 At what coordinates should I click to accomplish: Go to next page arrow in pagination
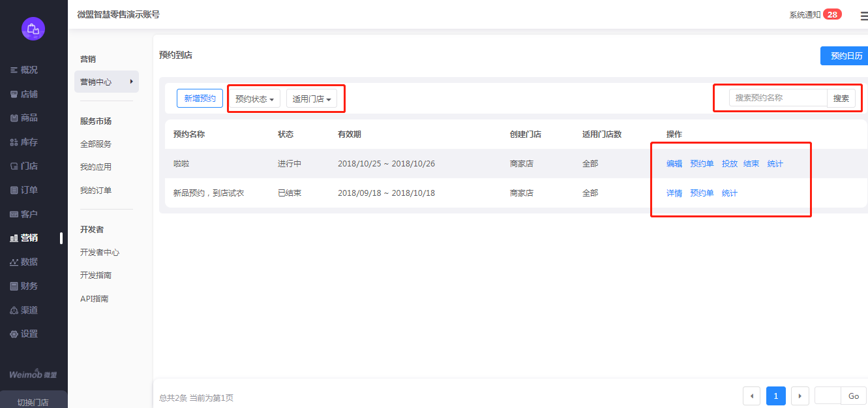coord(800,396)
